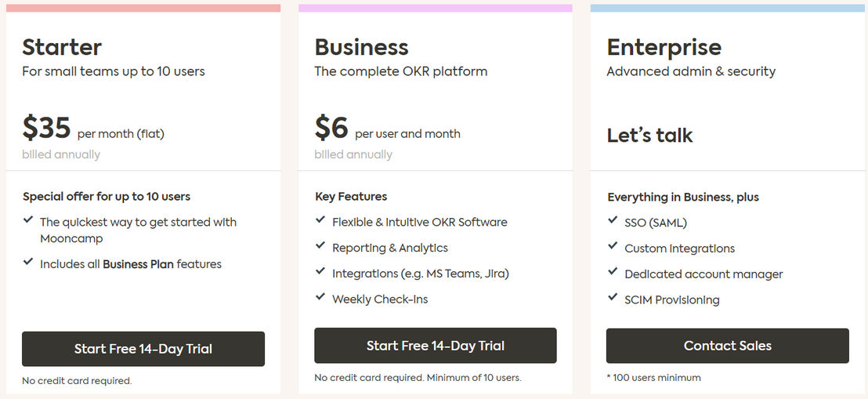Click checkmark next to Custom Integrations
Viewport: 868px width, 399px height.
point(613,245)
